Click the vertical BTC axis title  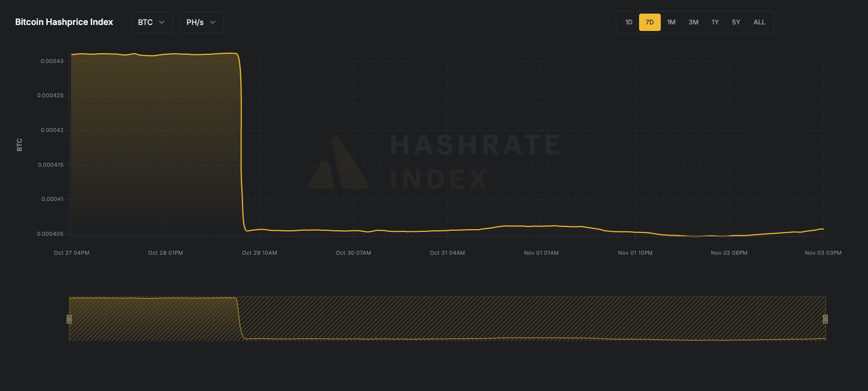[20, 145]
